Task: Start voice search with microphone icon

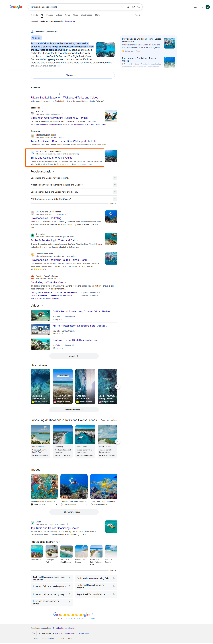Action: tap(128, 7)
